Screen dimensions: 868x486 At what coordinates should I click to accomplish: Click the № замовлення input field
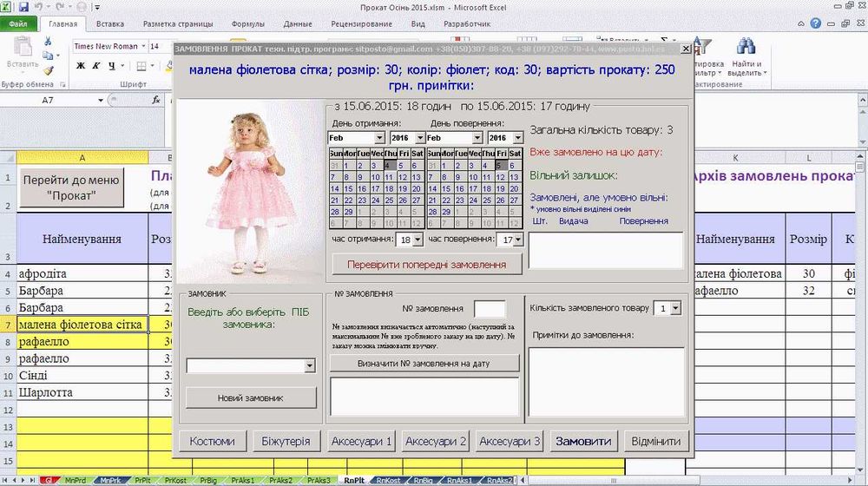pyautogui.click(x=490, y=309)
